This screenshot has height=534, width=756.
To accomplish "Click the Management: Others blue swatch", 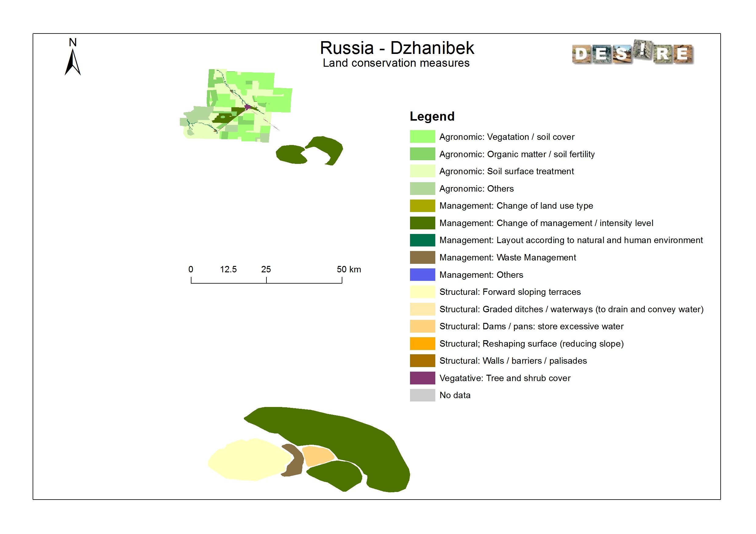I will (422, 275).
